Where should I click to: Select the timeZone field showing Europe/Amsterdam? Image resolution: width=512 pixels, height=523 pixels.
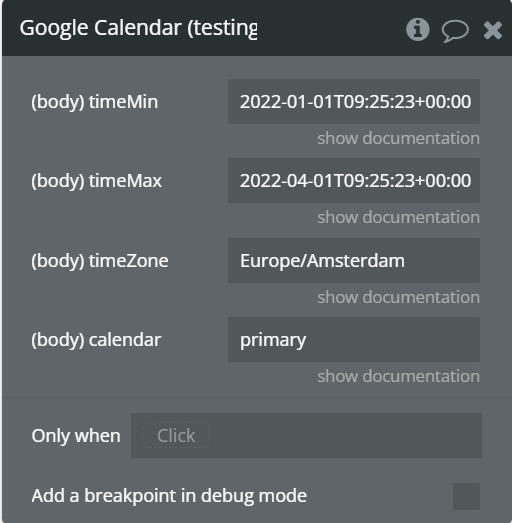pyautogui.click(x=354, y=260)
